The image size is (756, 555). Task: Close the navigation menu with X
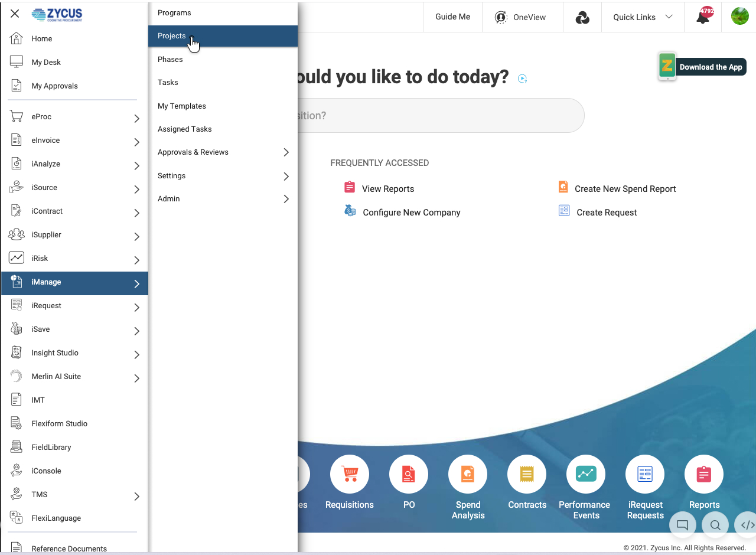pyautogui.click(x=15, y=14)
